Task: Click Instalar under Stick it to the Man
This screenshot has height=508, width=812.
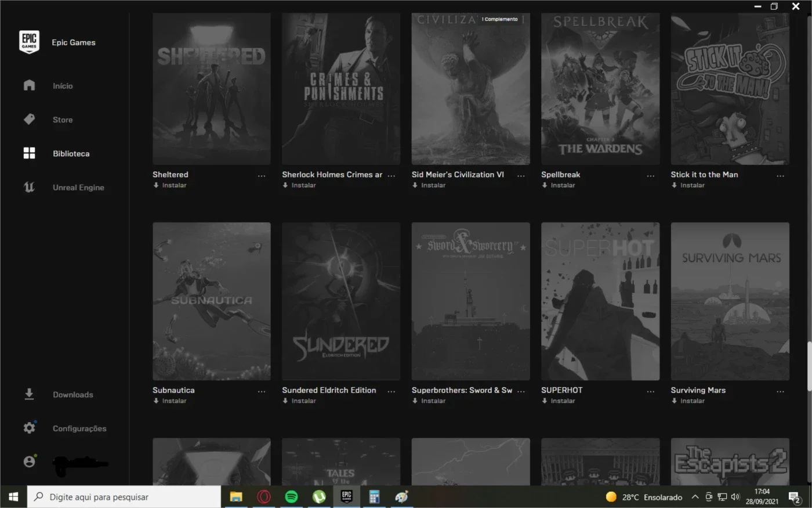Action: point(688,185)
